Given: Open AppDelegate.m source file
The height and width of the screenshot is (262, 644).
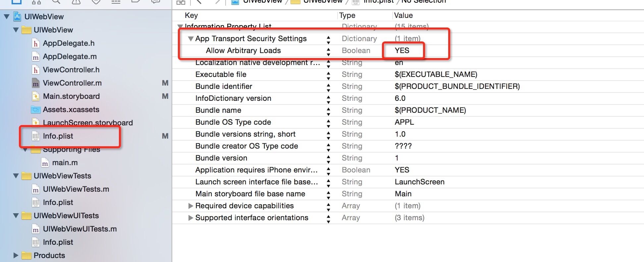Looking at the screenshot, I should (x=70, y=56).
